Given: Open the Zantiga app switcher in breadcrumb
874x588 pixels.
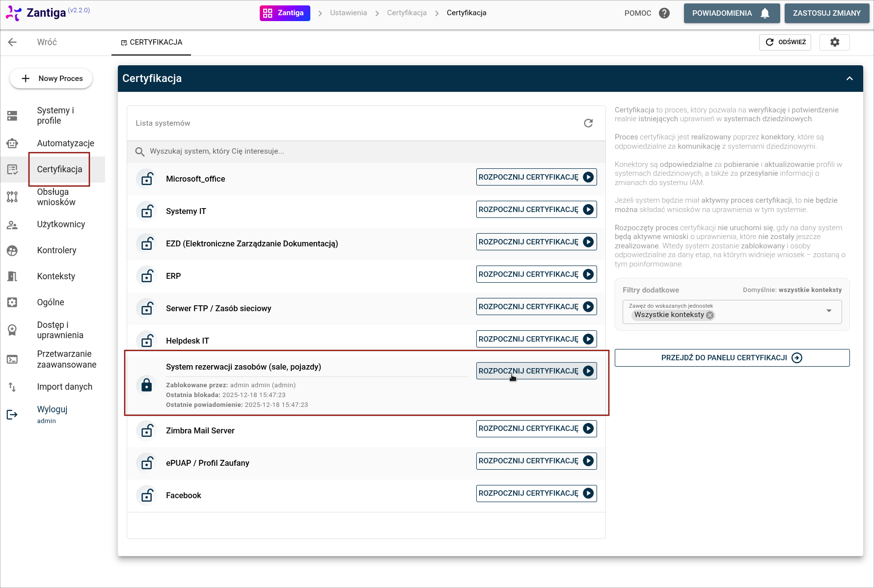Looking at the screenshot, I should [285, 13].
